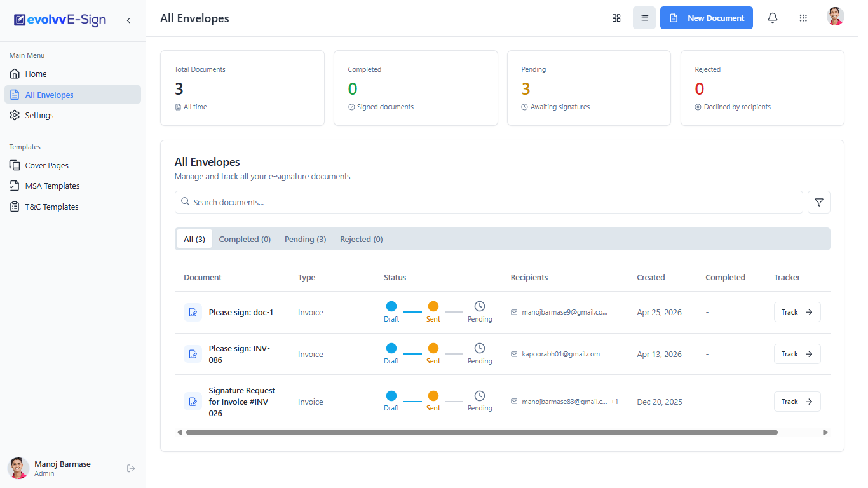This screenshot has width=868, height=488.
Task: Click the scrollbar right arrow
Action: [825, 433]
